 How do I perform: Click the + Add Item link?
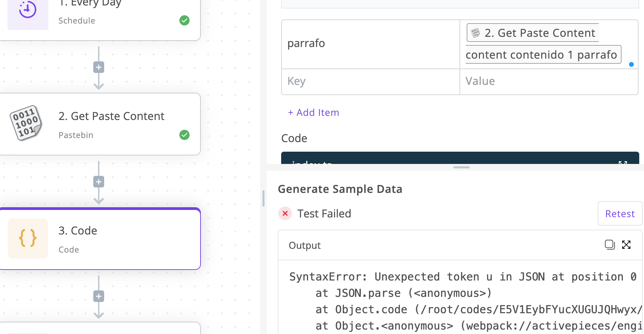click(x=313, y=112)
